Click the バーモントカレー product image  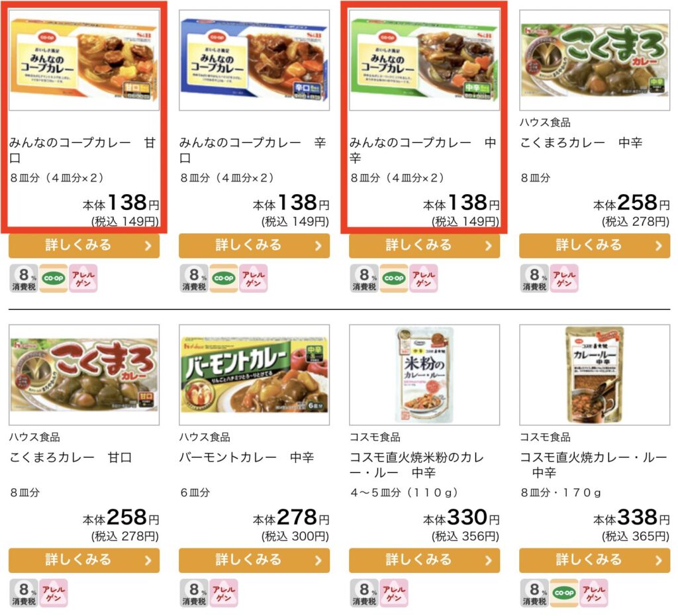(x=252, y=373)
